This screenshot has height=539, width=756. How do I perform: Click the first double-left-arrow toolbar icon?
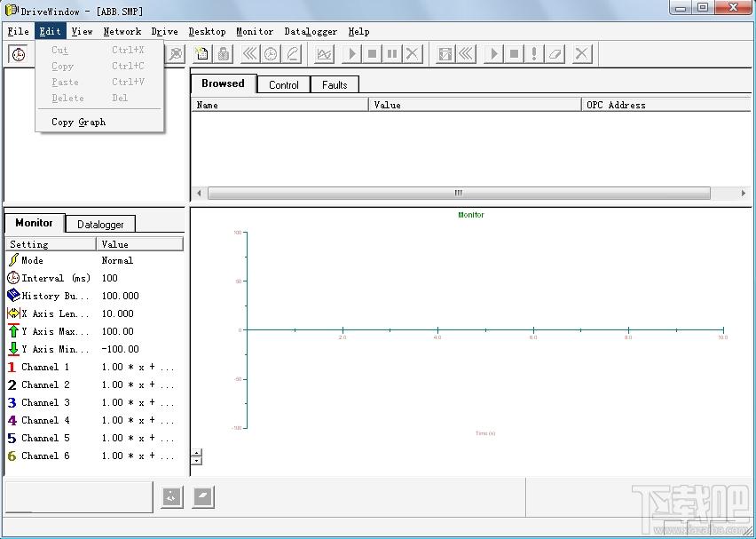250,53
